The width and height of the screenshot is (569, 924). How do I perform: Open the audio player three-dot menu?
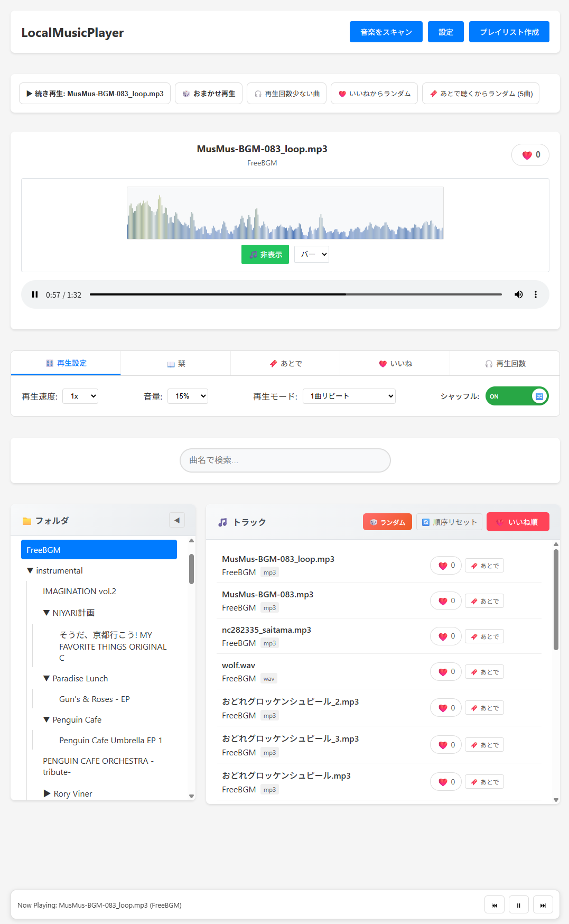(x=536, y=294)
